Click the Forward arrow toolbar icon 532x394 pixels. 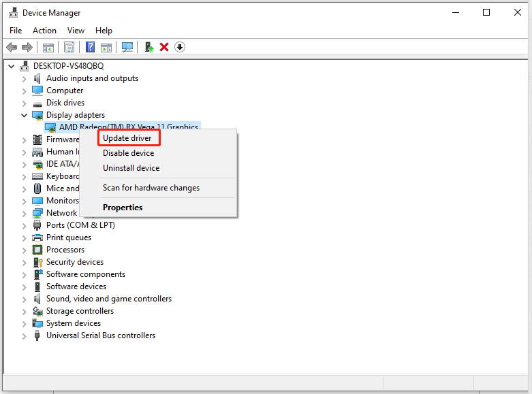pos(27,47)
